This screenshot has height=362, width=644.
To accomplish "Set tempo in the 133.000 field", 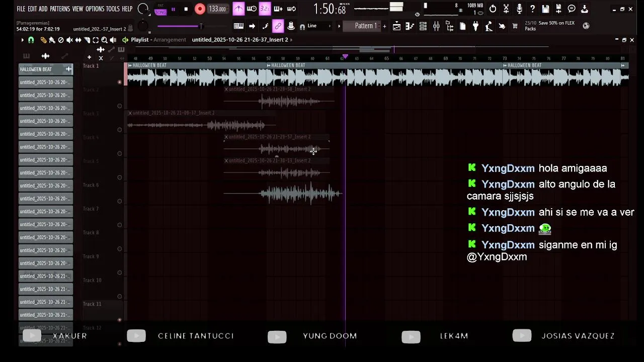I will tap(217, 9).
